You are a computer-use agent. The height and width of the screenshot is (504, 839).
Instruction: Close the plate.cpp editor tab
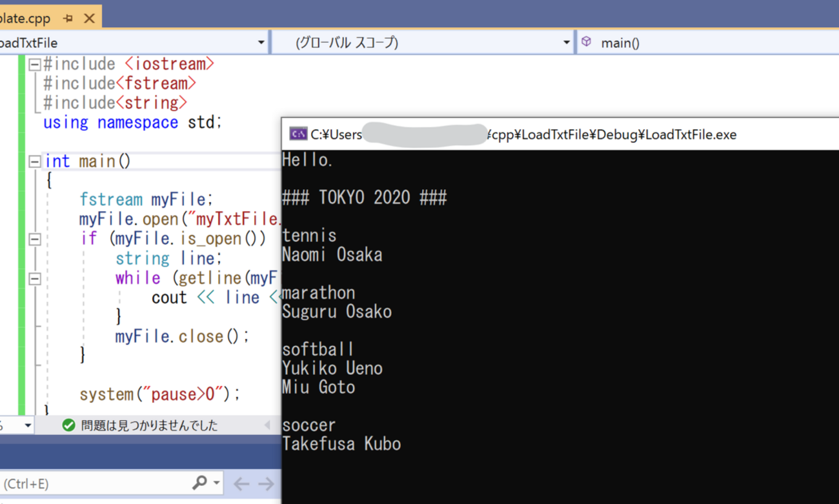click(x=89, y=19)
